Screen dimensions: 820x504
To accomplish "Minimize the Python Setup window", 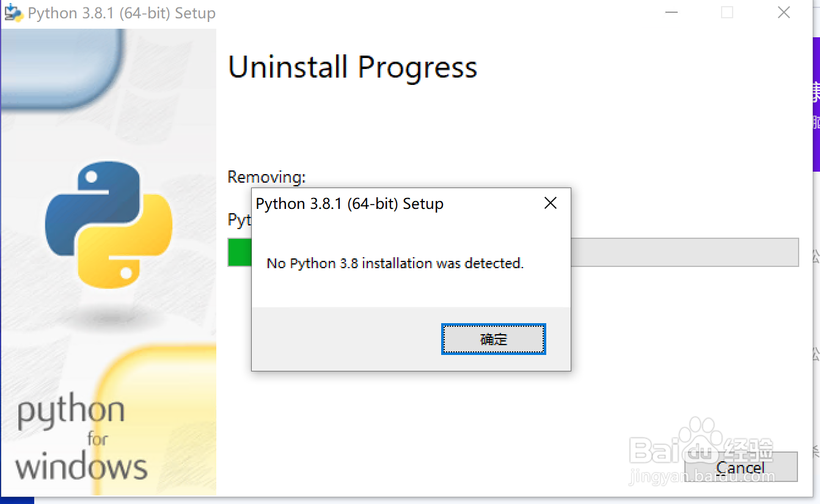I will click(670, 13).
